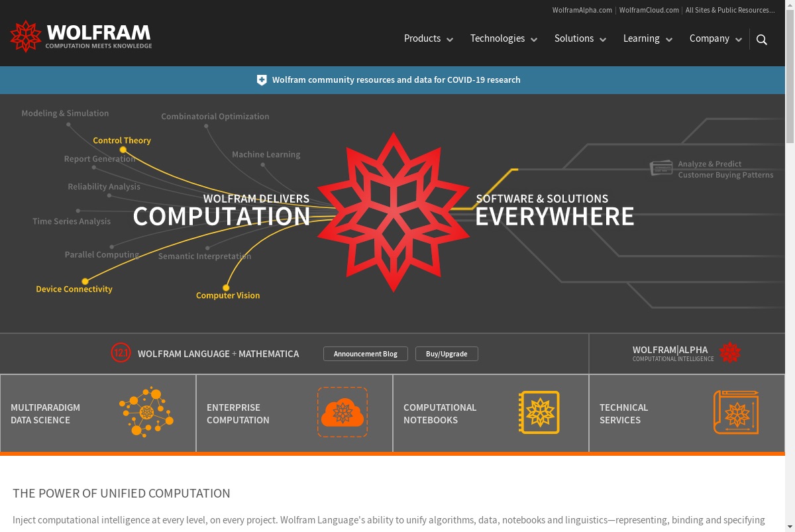This screenshot has width=795, height=532.
Task: Click the Time Series Analysis label
Action: (x=72, y=221)
